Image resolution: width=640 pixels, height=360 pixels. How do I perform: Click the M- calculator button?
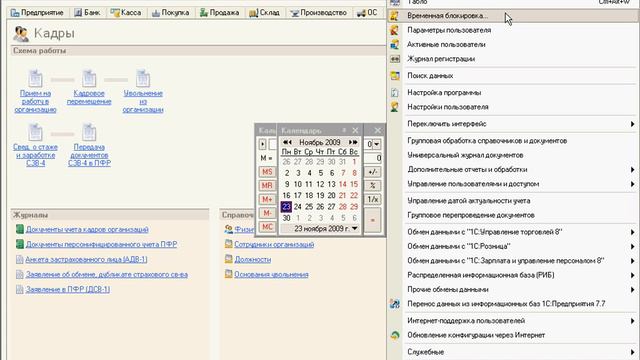(x=267, y=213)
